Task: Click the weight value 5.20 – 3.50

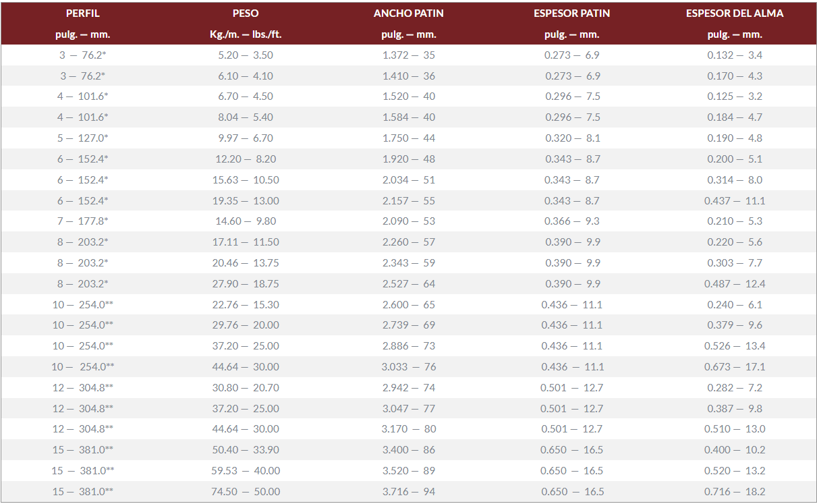Action: coord(246,55)
